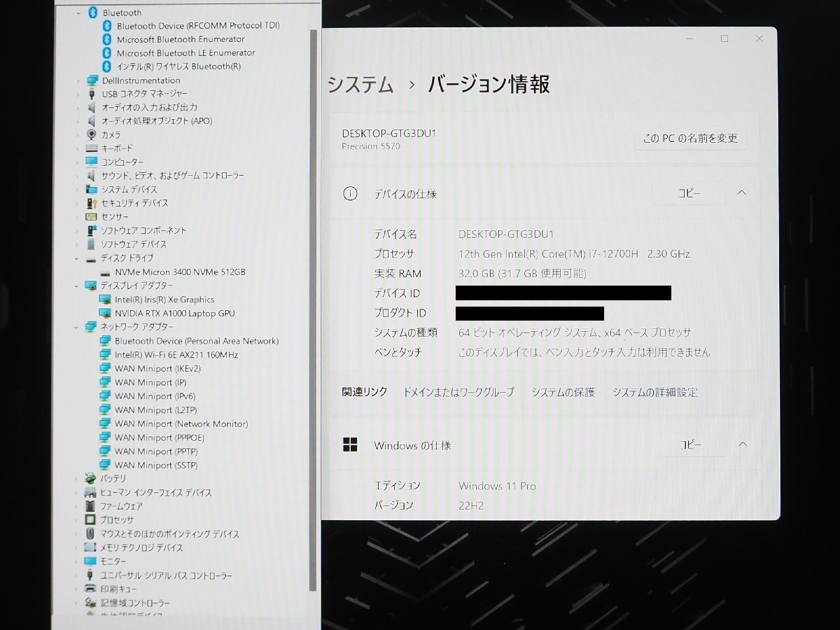
Task: Click the 印刷キュー printer icon
Action: pos(90,588)
